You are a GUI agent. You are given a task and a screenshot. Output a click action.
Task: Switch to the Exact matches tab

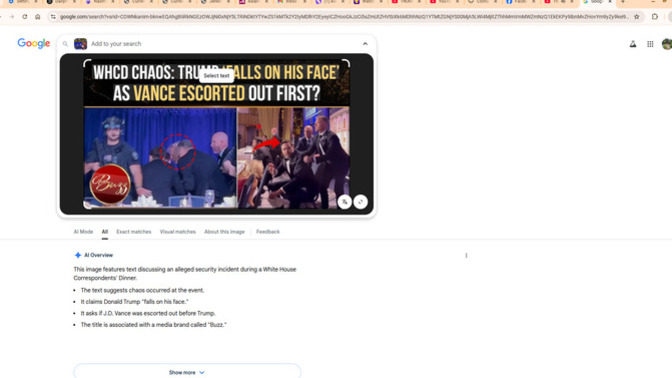pyautogui.click(x=134, y=231)
